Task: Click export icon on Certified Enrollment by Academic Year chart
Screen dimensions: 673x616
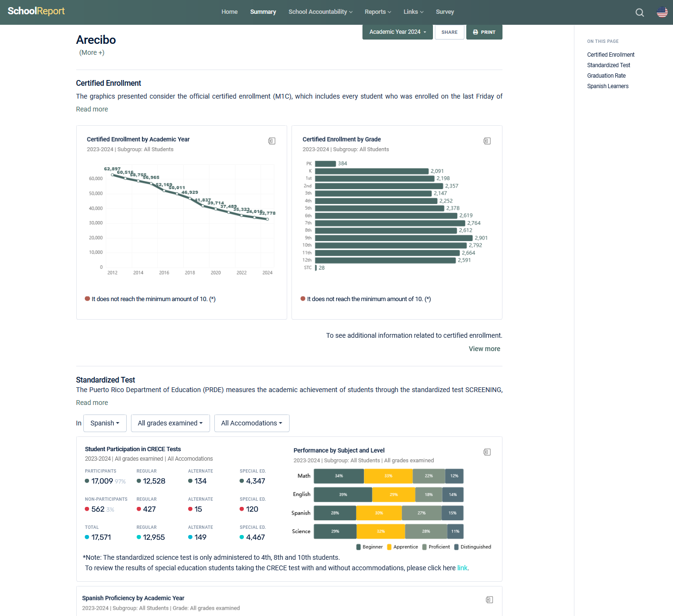Action: click(271, 141)
